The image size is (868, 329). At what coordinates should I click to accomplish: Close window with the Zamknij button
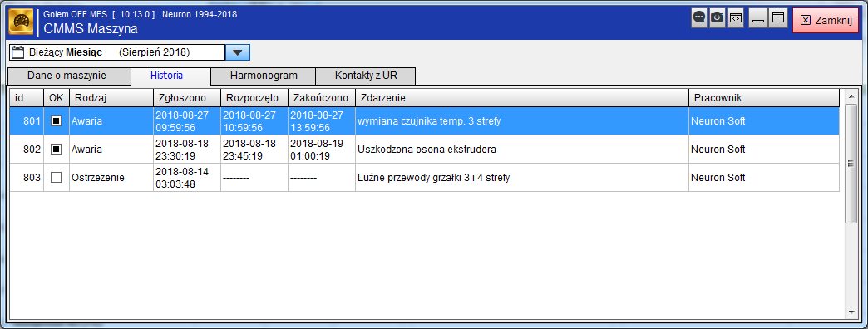click(x=826, y=21)
